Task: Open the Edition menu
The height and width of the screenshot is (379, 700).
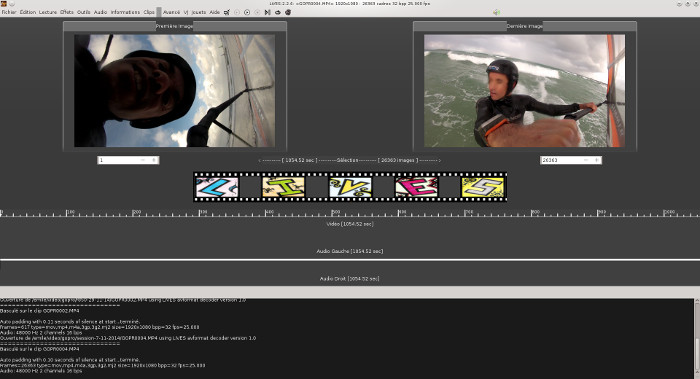Action: tap(28, 12)
